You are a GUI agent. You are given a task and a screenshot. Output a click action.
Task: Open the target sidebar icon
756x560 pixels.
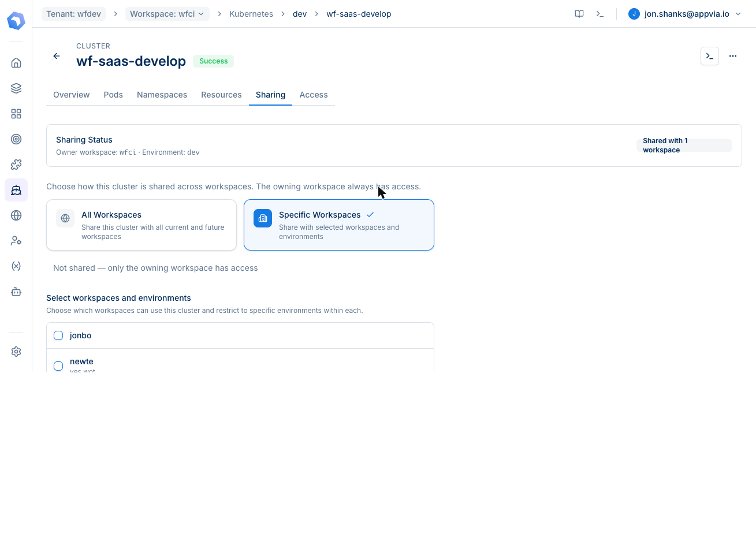pos(16,139)
